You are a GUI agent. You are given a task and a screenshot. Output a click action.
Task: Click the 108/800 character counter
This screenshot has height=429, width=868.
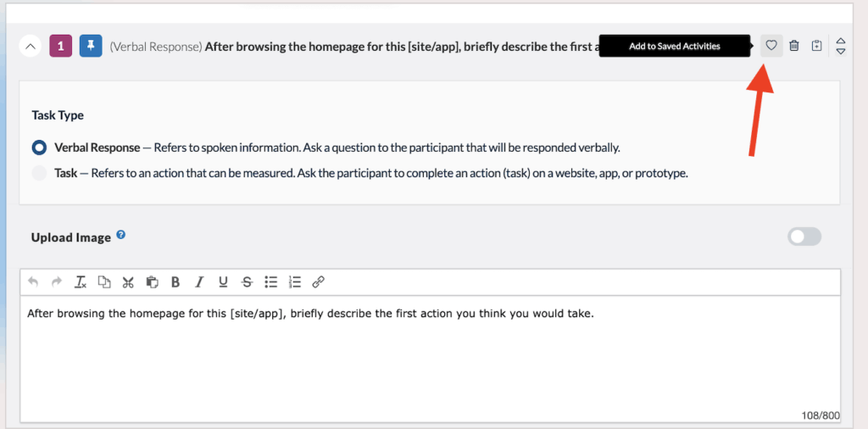click(820, 415)
